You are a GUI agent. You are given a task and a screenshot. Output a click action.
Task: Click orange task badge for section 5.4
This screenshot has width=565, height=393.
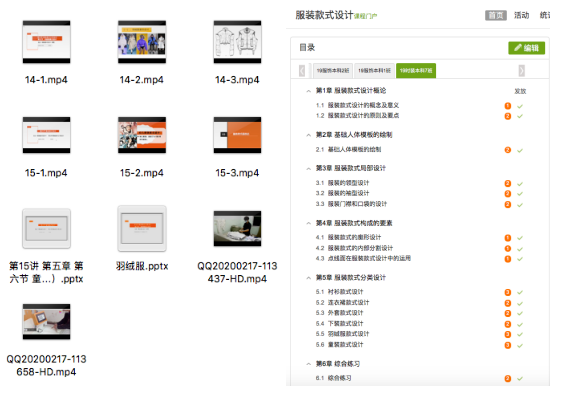[x=508, y=324]
